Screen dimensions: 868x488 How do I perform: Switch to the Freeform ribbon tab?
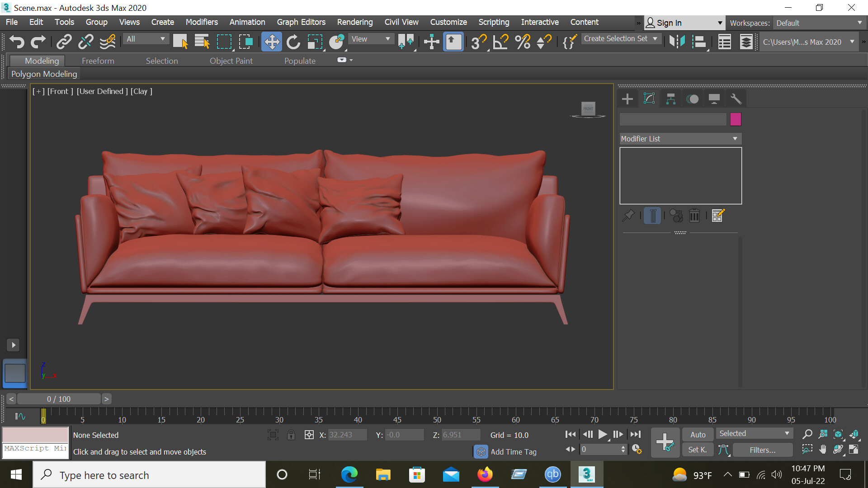pyautogui.click(x=98, y=61)
